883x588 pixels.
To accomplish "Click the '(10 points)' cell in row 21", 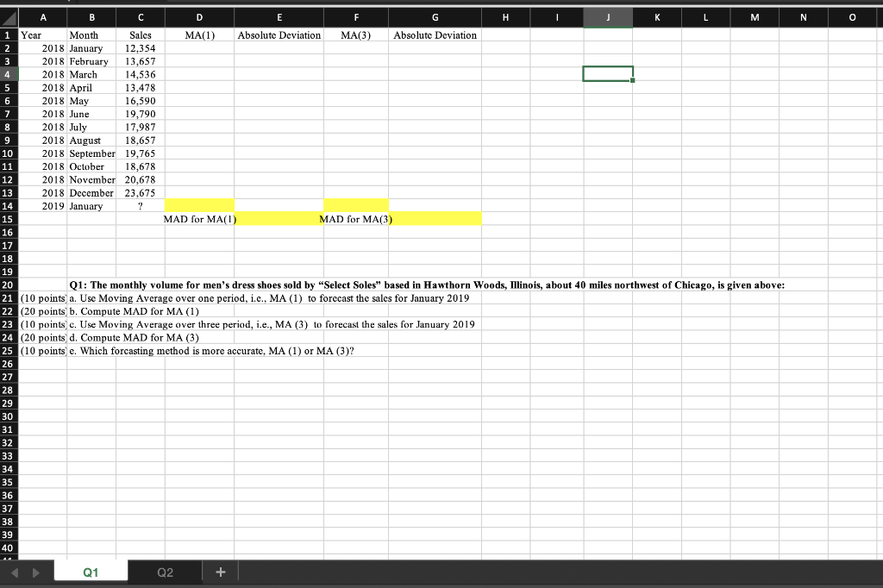I will (x=43, y=298).
